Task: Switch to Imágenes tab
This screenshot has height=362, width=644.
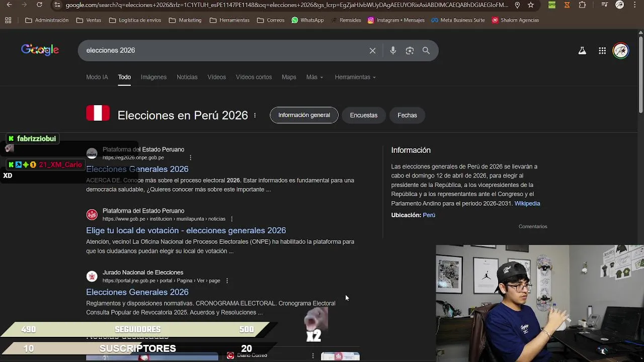Action: [x=153, y=77]
